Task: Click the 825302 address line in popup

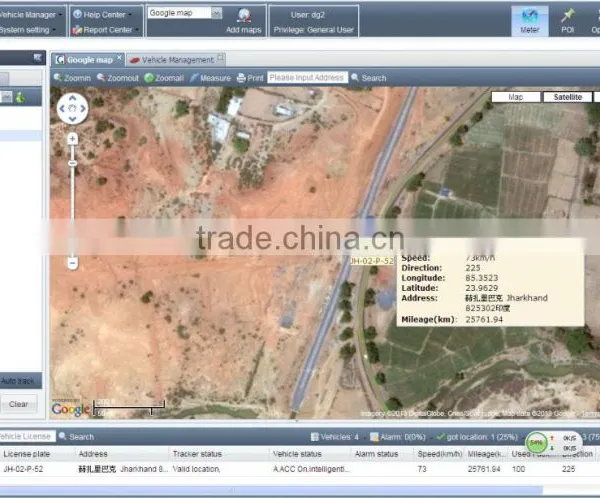Action: [487, 308]
